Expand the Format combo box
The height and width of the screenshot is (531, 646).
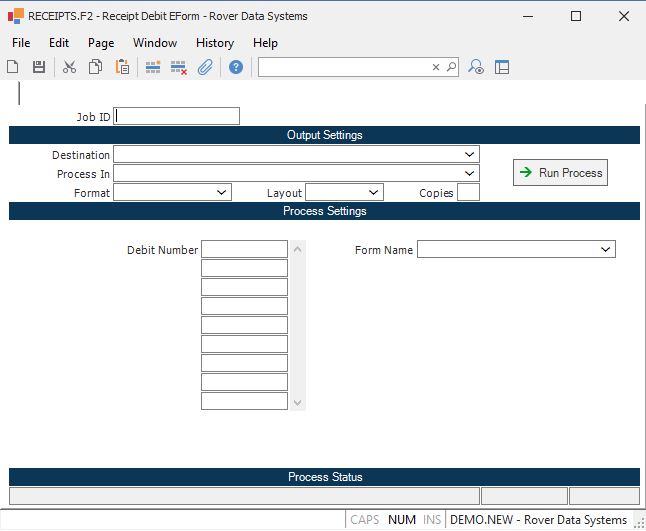tap(221, 192)
